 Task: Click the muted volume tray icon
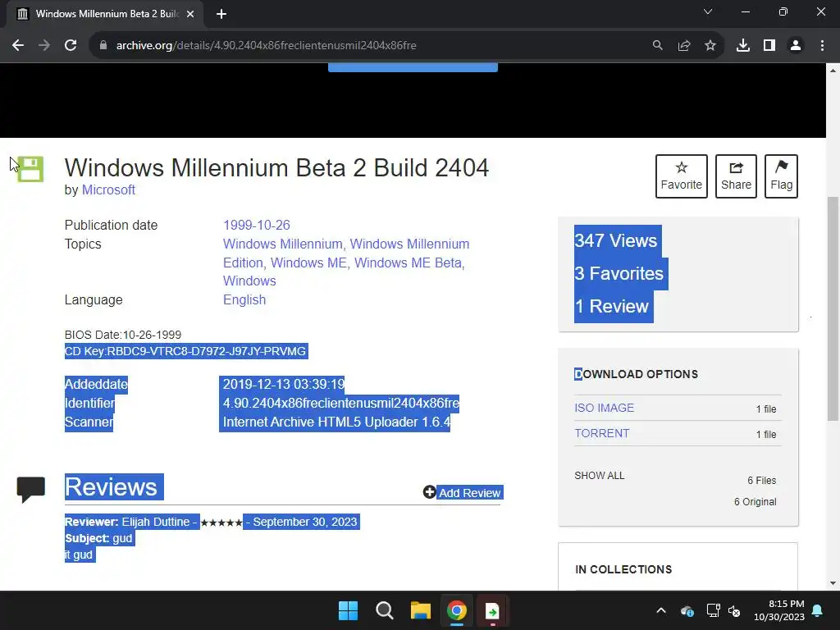click(734, 610)
